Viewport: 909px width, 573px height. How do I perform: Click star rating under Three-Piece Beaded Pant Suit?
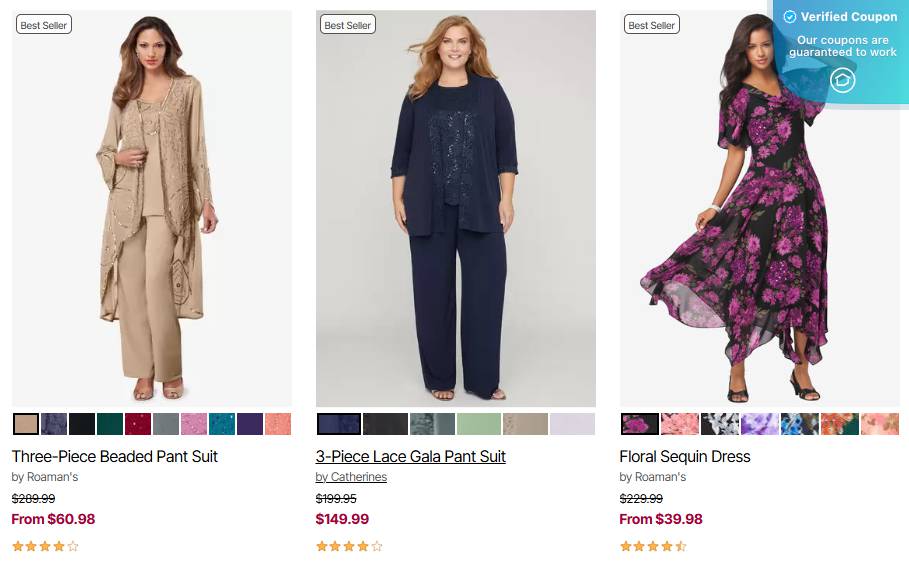(45, 546)
